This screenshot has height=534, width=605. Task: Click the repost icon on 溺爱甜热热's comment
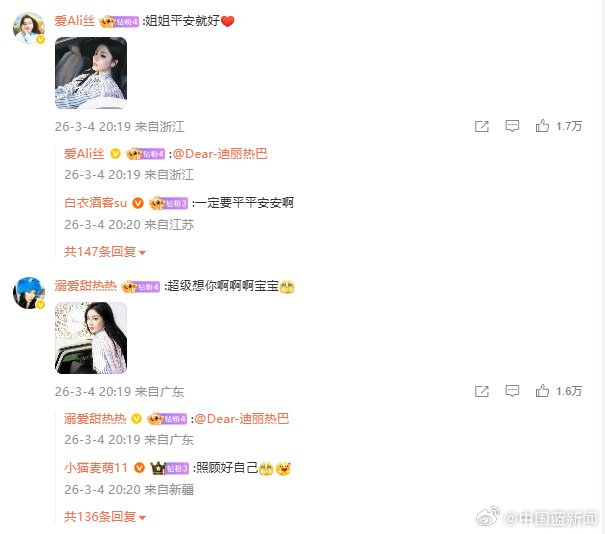[482, 391]
